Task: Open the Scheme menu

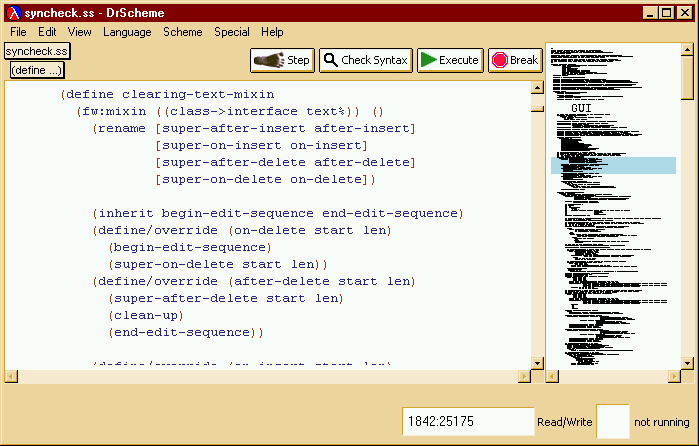Action: click(x=182, y=32)
